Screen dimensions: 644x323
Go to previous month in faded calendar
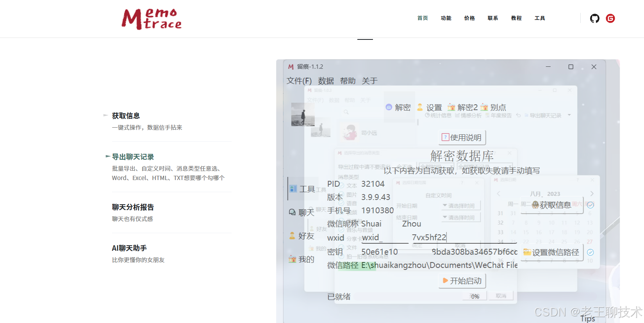(x=498, y=194)
